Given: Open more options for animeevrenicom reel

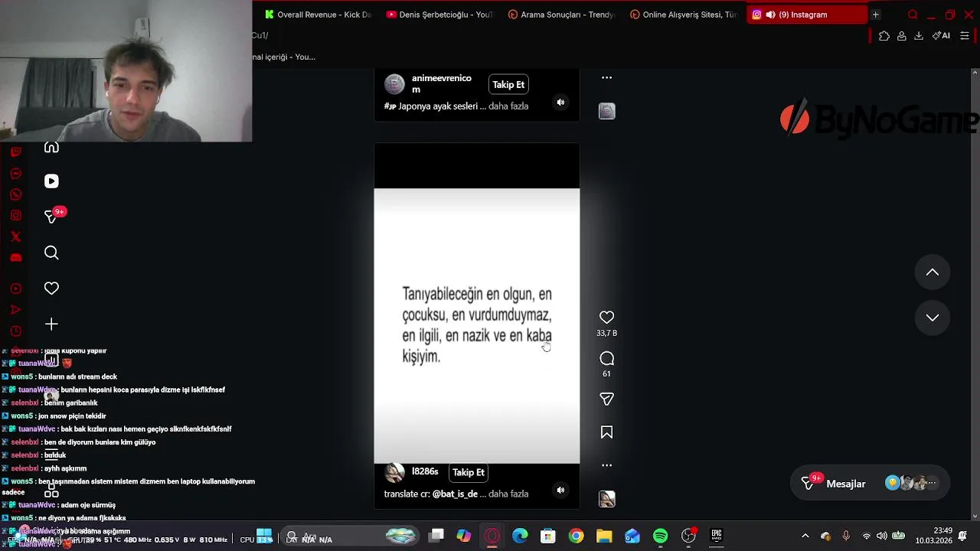Looking at the screenshot, I should (606, 77).
